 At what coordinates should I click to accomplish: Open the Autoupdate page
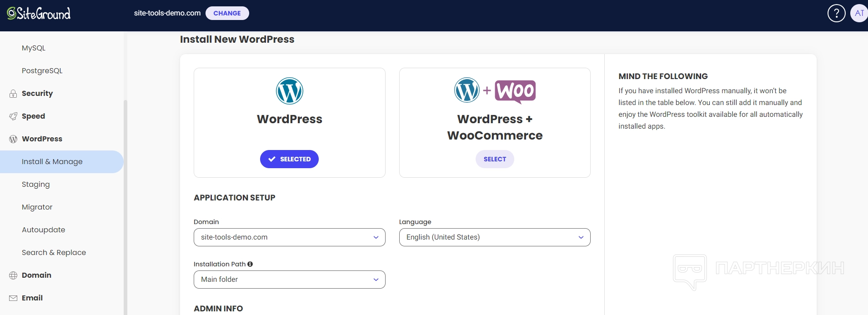(44, 230)
